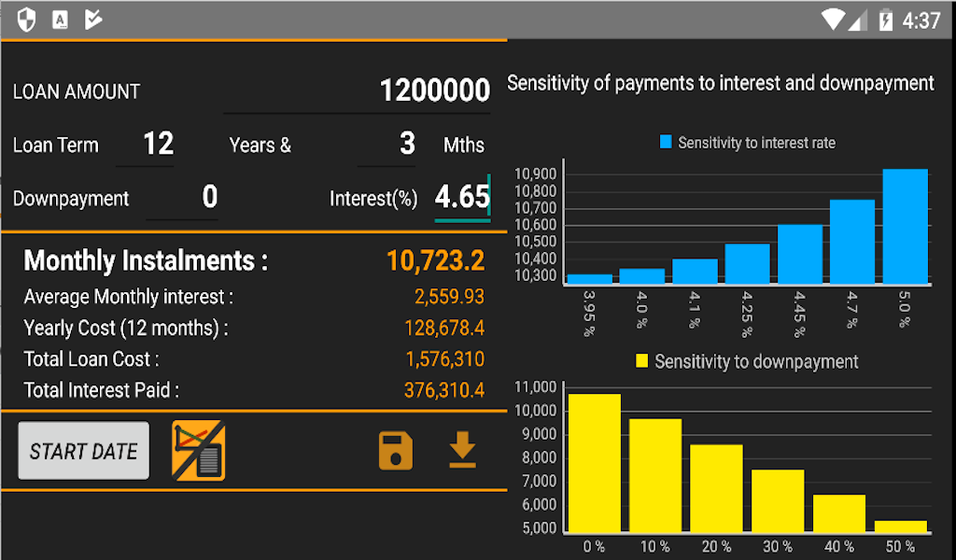Viewport: 956px width, 560px height.
Task: Tap the 'Downpayment' field label
Action: pos(71,199)
